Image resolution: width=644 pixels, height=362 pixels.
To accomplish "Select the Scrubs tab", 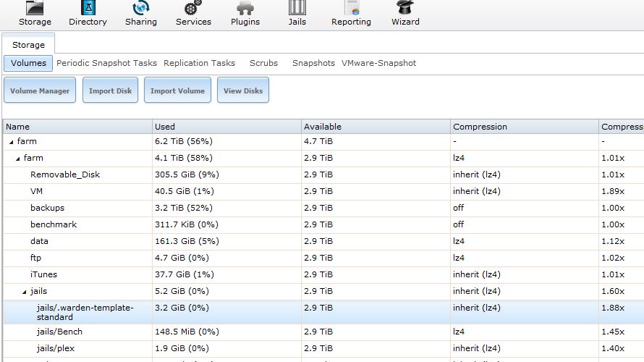I will 263,63.
